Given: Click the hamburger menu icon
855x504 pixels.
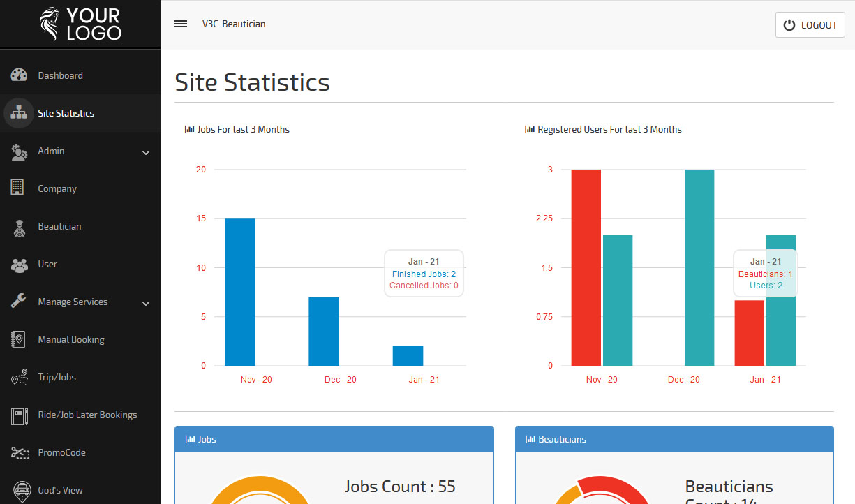Looking at the screenshot, I should point(181,24).
